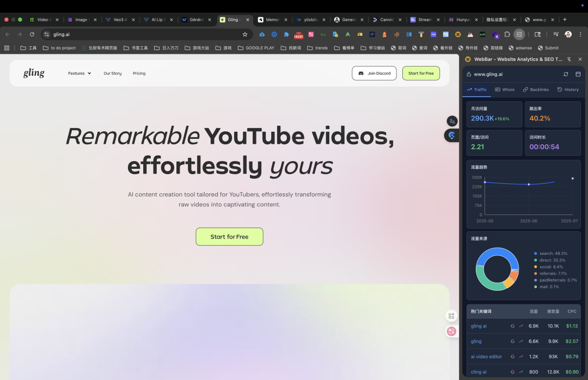Click the media control playlist icon

click(556, 34)
